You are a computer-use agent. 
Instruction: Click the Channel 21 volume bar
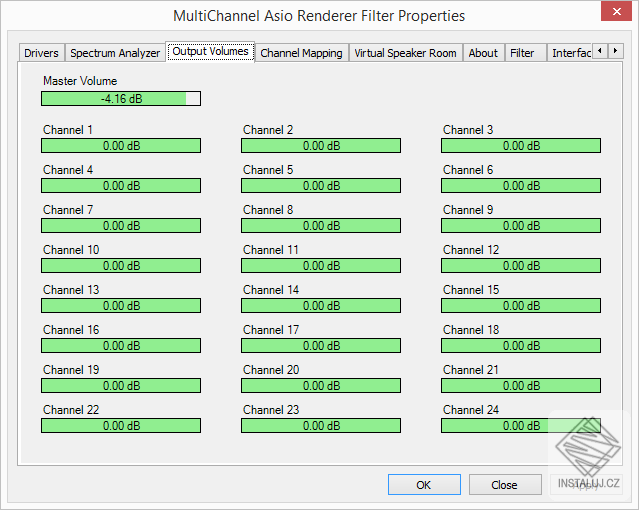(x=521, y=385)
